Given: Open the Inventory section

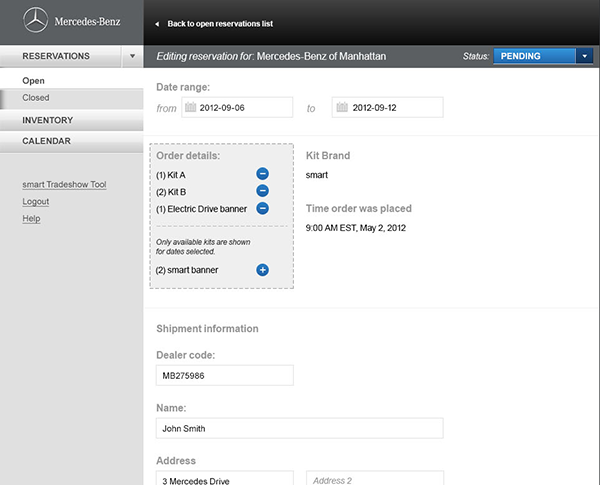Looking at the screenshot, I should 48,120.
